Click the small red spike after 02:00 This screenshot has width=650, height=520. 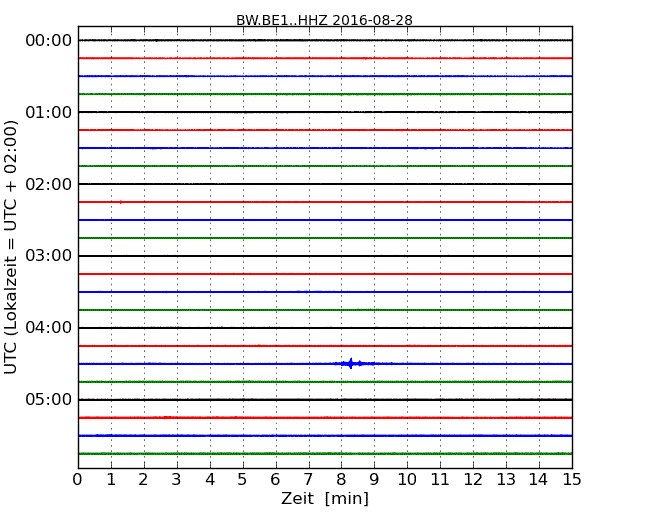[121, 202]
